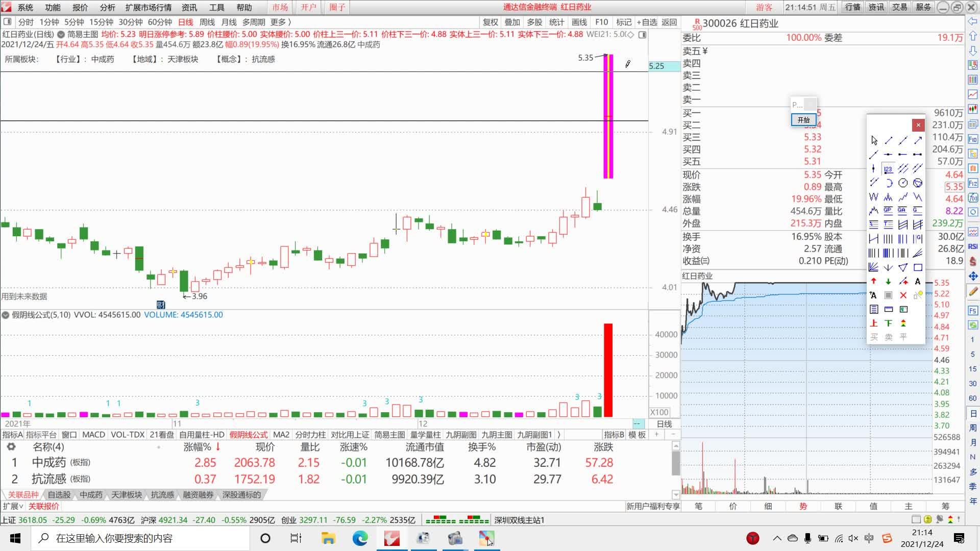This screenshot has height=551, width=980.
Task: Close the drawing tools palette
Action: [918, 125]
